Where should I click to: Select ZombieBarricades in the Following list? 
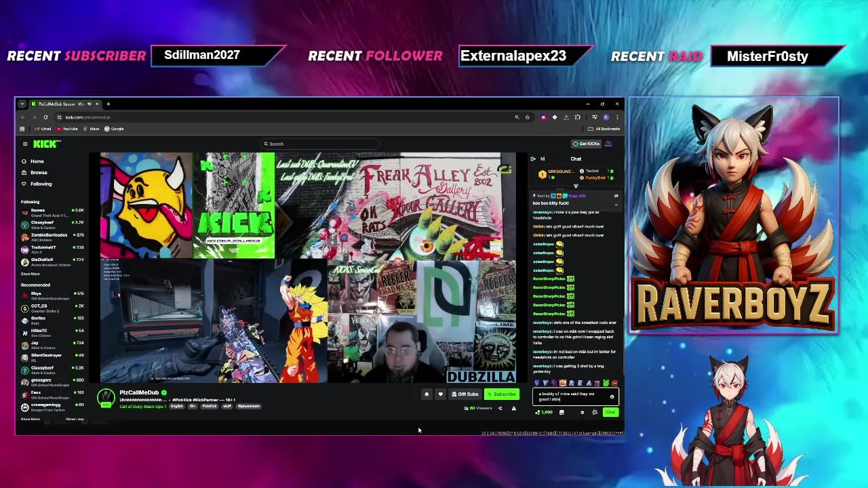(53, 237)
